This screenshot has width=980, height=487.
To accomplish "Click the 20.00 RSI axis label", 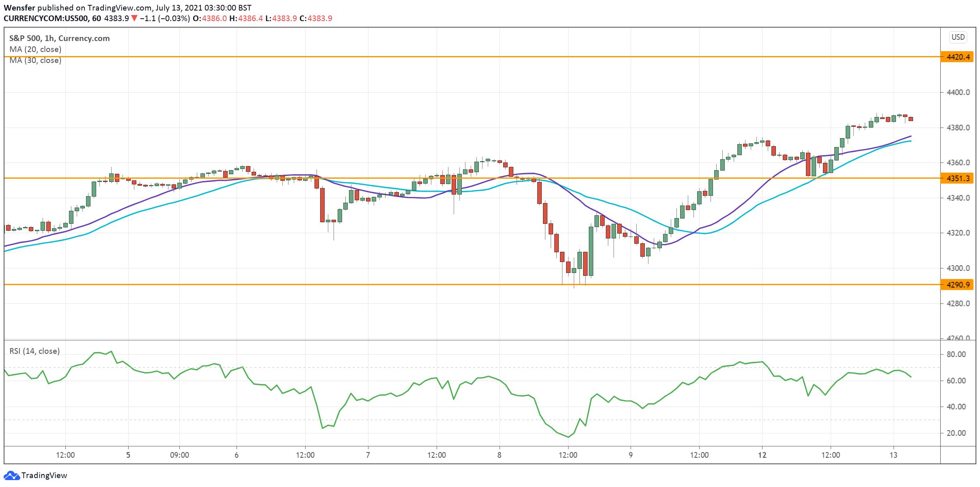I will [956, 433].
